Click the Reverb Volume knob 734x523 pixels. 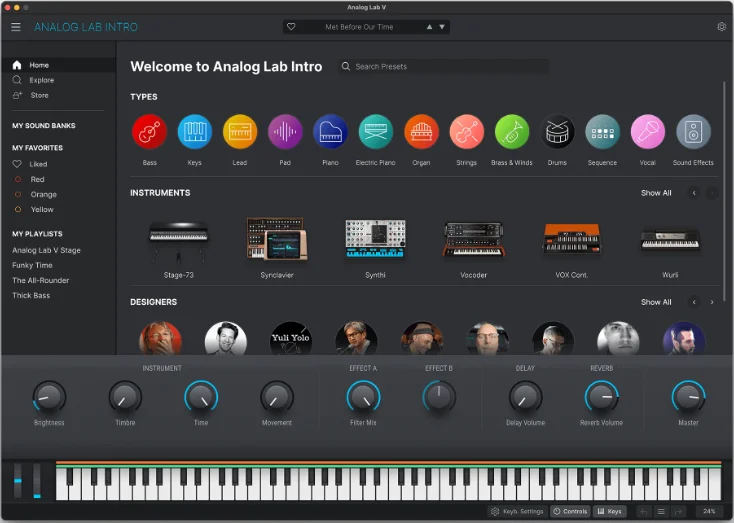click(602, 397)
